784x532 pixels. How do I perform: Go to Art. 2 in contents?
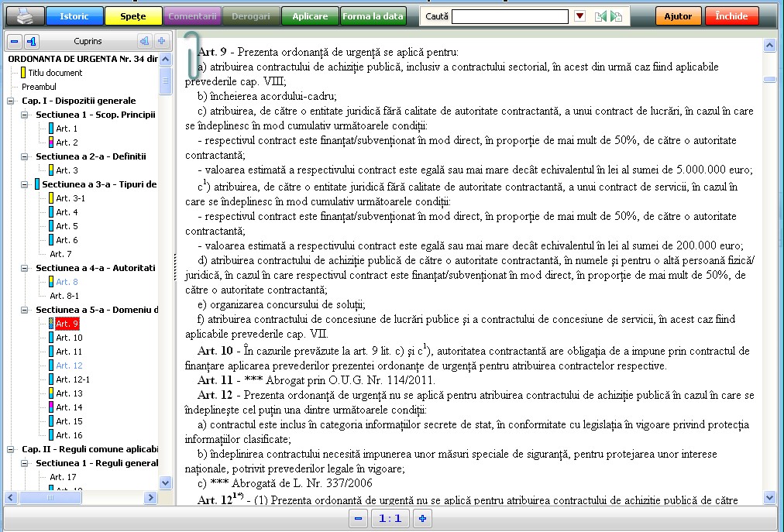[x=67, y=142]
